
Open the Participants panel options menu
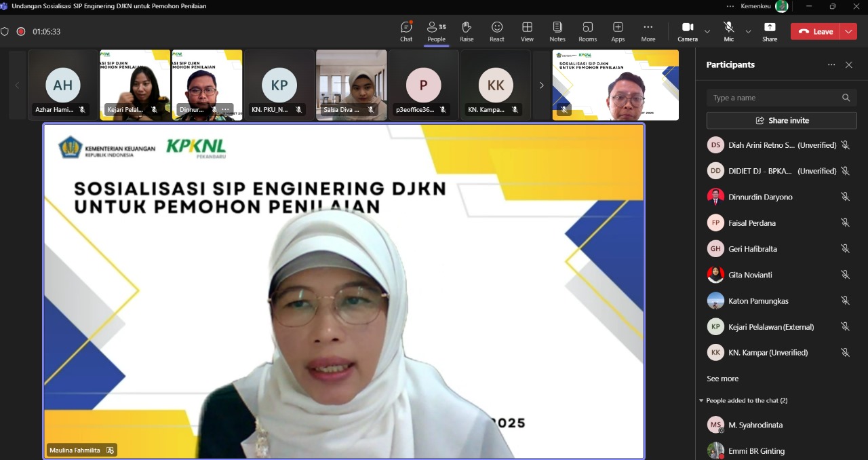point(831,64)
